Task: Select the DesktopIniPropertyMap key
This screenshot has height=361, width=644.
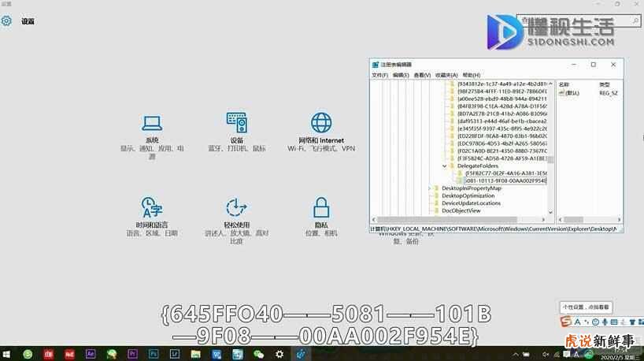Action: (x=472, y=188)
